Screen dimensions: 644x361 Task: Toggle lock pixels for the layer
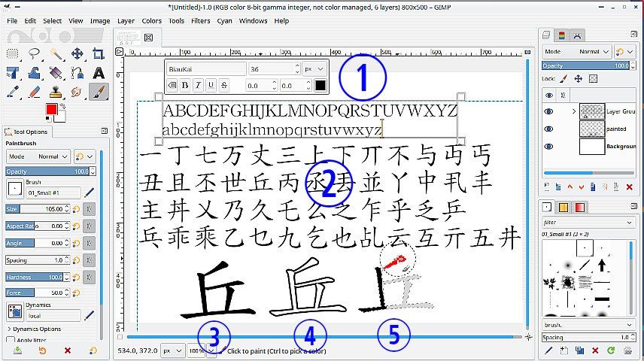(x=563, y=78)
